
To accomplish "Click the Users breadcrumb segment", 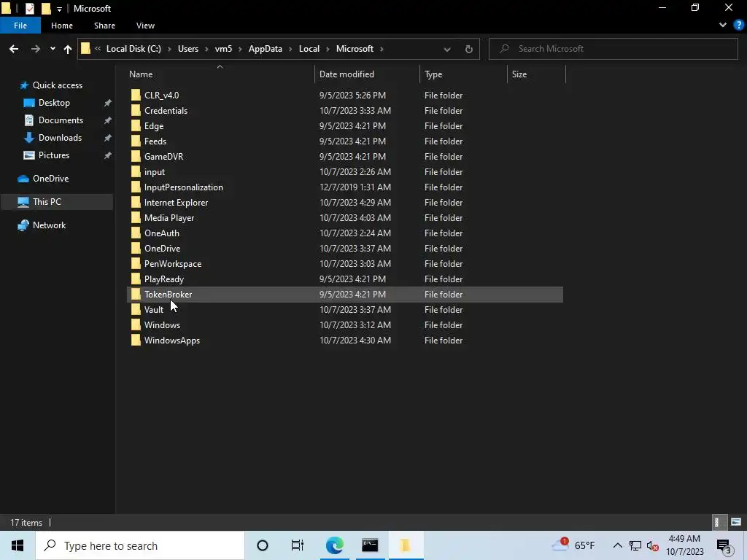I will coord(188,49).
